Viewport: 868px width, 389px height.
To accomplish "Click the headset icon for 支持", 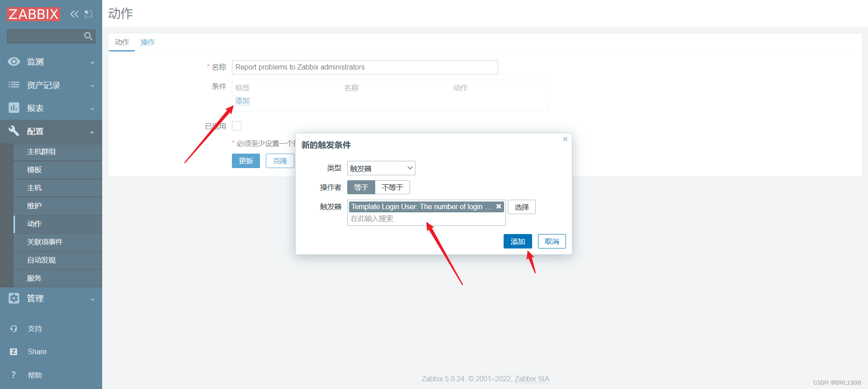I will [x=14, y=328].
